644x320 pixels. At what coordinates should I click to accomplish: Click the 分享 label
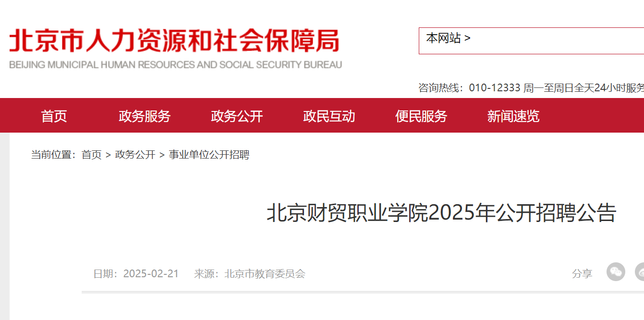point(582,274)
